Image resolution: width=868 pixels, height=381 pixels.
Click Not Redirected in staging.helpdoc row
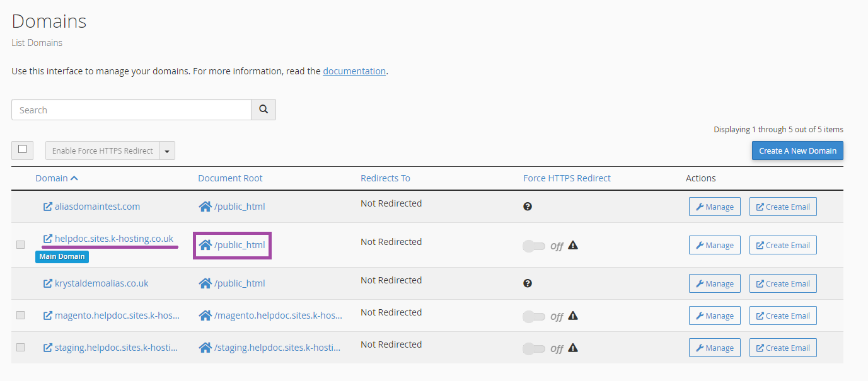tap(391, 344)
